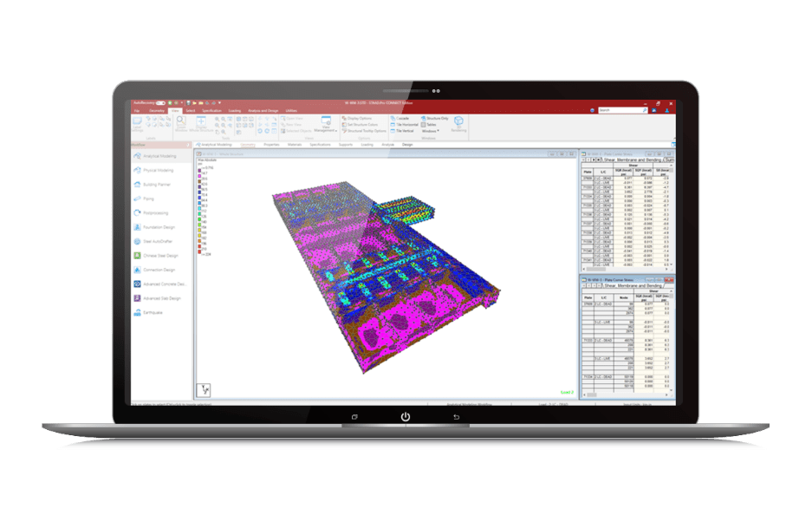
Task: Open Steel AutoDrafter workflow
Action: click(159, 241)
